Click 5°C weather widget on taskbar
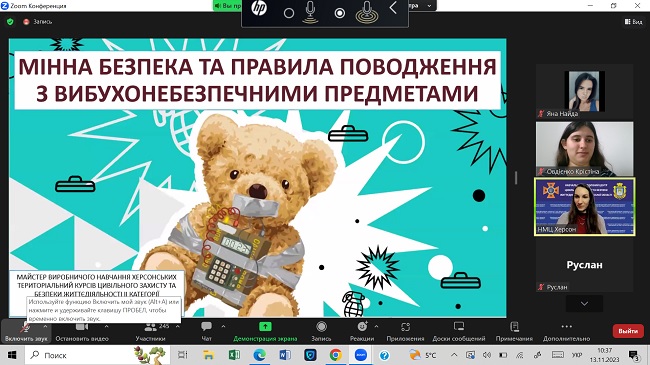 point(422,355)
